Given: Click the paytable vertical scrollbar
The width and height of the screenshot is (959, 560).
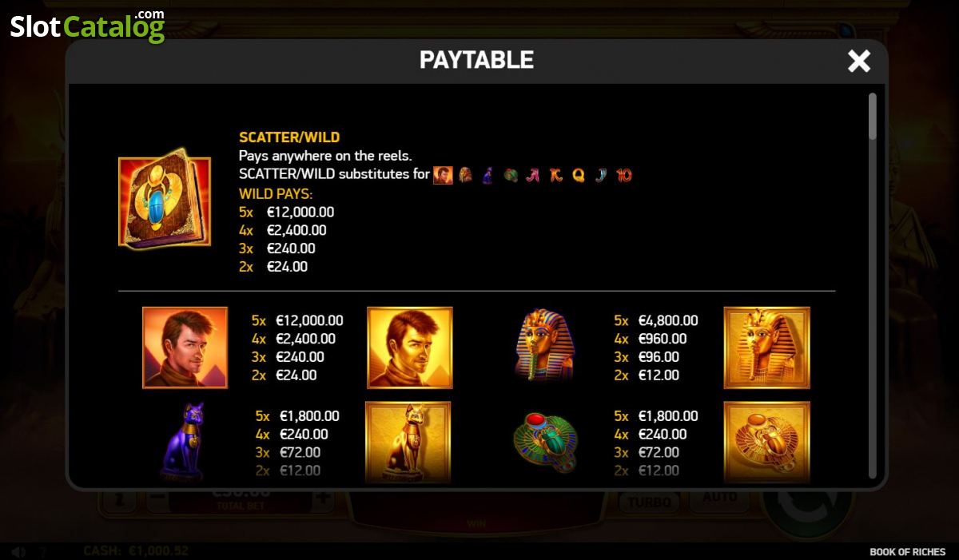Looking at the screenshot, I should point(873,288).
